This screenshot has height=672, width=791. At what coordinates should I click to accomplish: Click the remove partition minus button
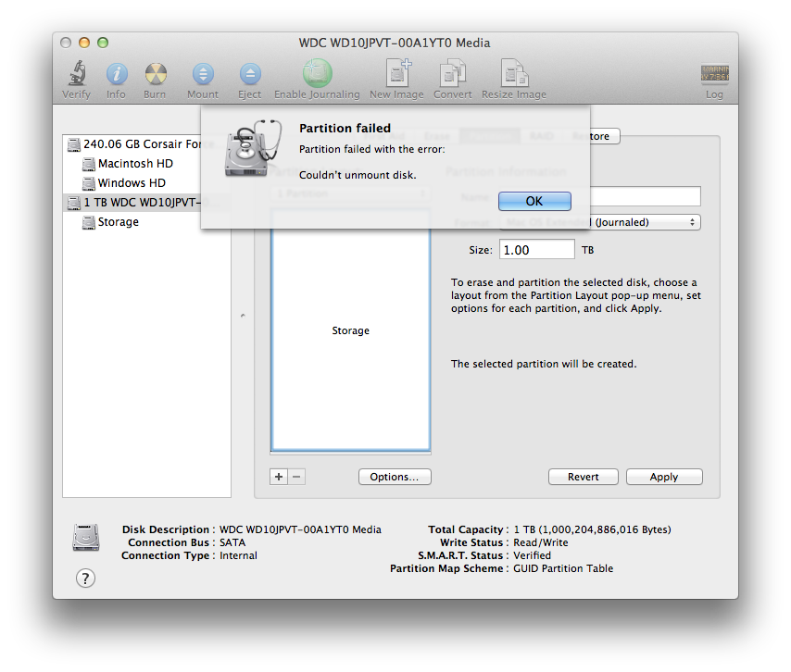pyautogui.click(x=296, y=477)
